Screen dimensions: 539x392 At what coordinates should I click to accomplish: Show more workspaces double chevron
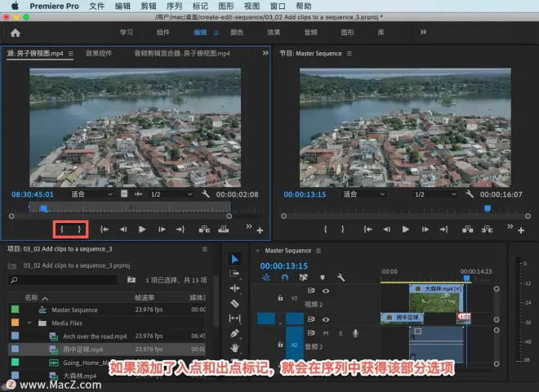(423, 32)
